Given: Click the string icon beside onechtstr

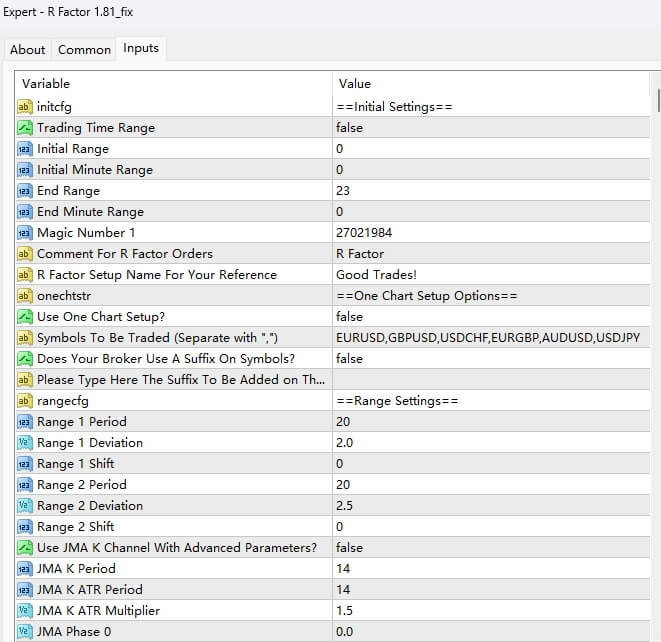Looking at the screenshot, I should 24,296.
